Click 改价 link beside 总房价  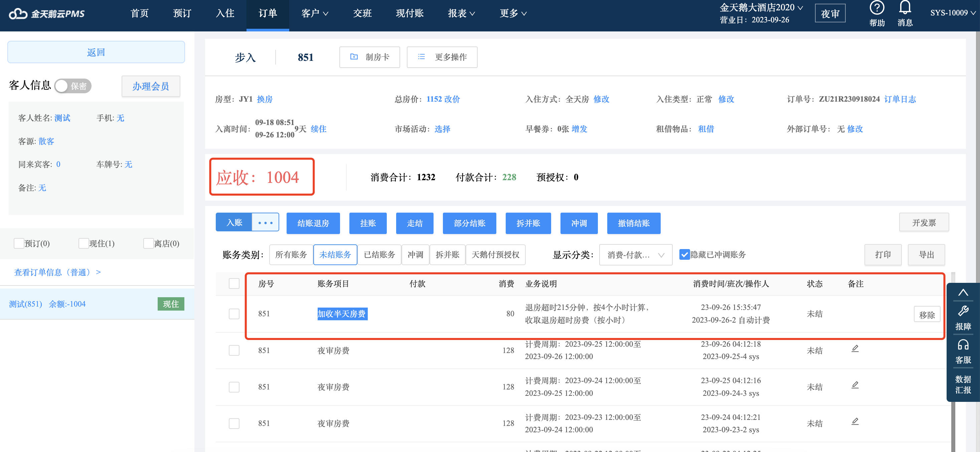[452, 99]
